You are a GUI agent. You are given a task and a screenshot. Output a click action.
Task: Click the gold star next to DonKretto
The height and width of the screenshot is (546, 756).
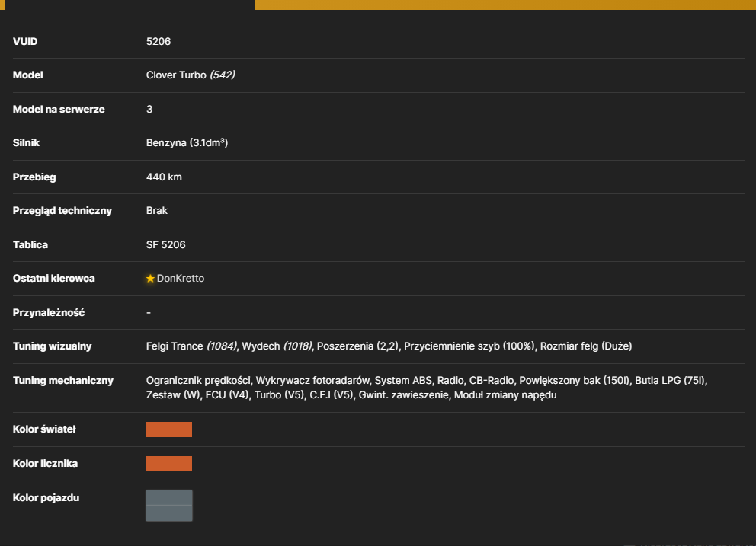pyautogui.click(x=150, y=279)
